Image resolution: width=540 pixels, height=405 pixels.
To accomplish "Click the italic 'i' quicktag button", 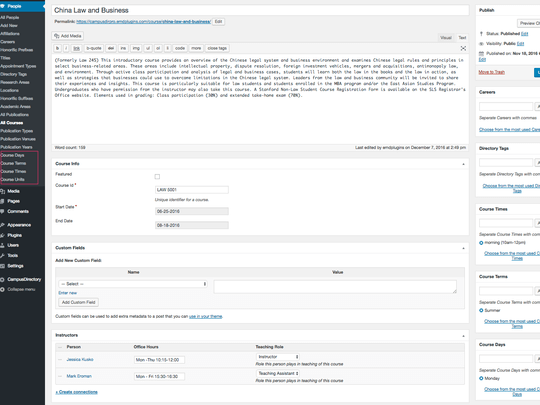I will [x=66, y=48].
